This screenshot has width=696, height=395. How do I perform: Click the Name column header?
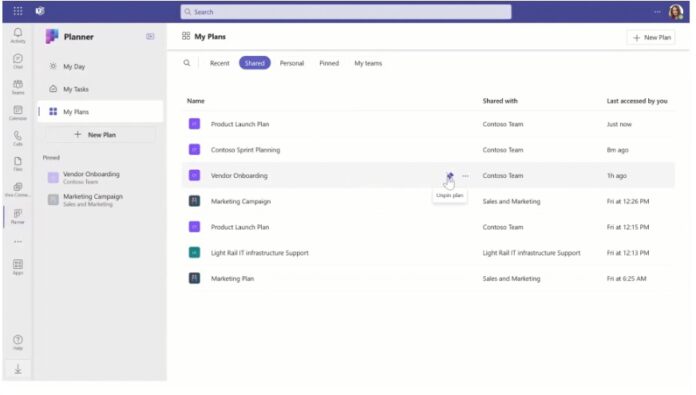tap(195, 101)
